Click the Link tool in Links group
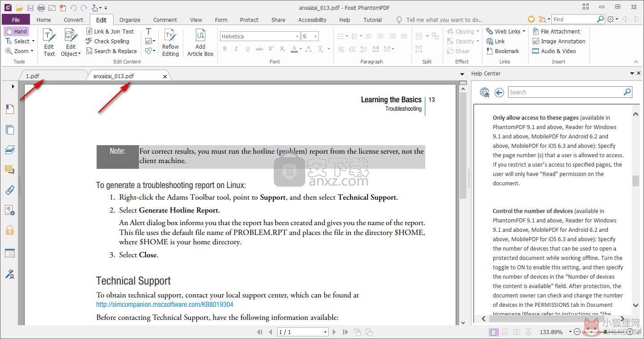Image resolution: width=644 pixels, height=339 pixels. click(x=496, y=41)
